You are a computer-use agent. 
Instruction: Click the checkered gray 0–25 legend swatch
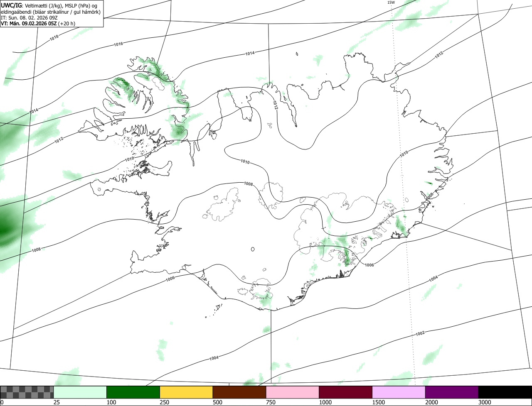[x=27, y=392]
